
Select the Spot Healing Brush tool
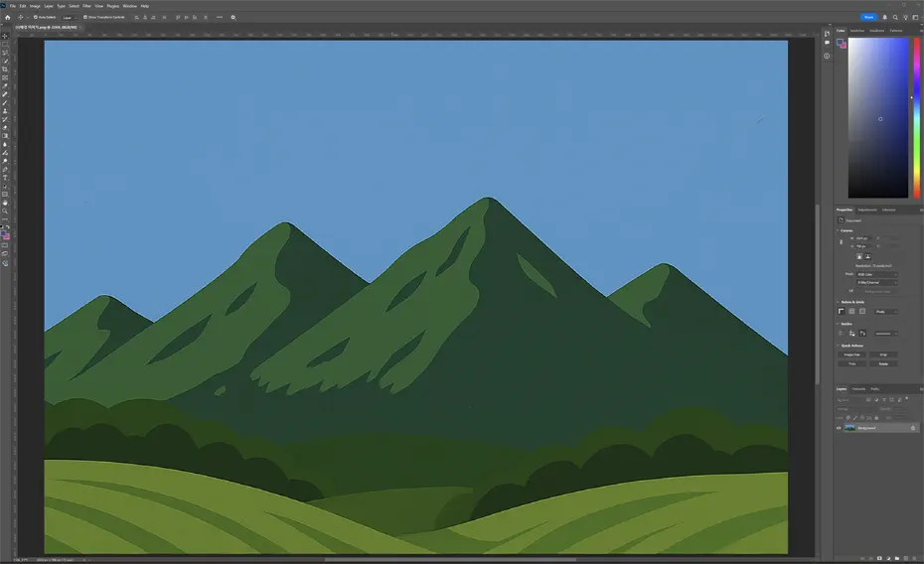tap(5, 94)
